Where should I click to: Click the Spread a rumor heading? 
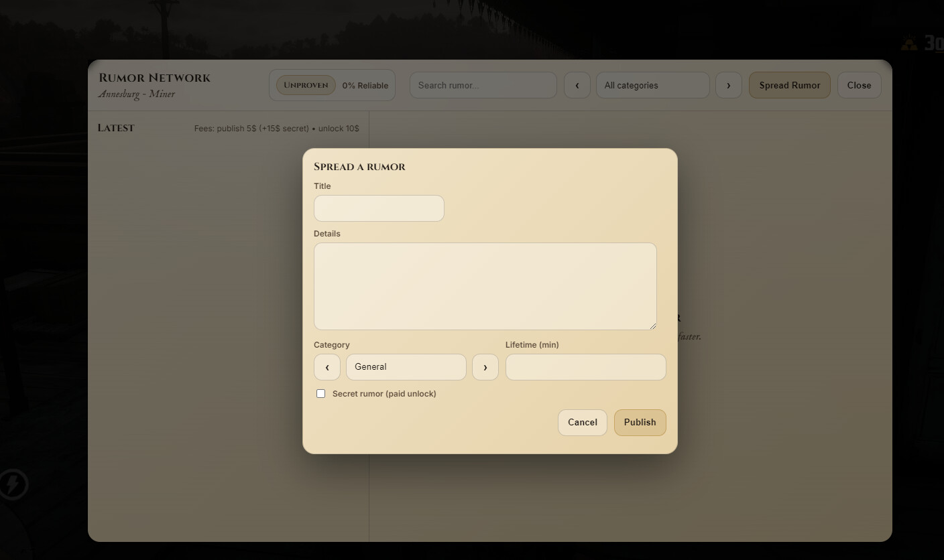tap(359, 167)
